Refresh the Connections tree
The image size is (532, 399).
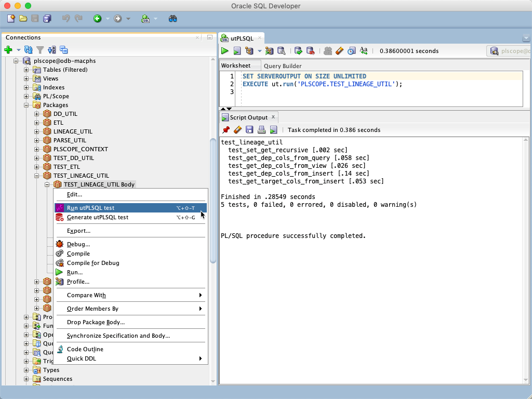(29, 50)
